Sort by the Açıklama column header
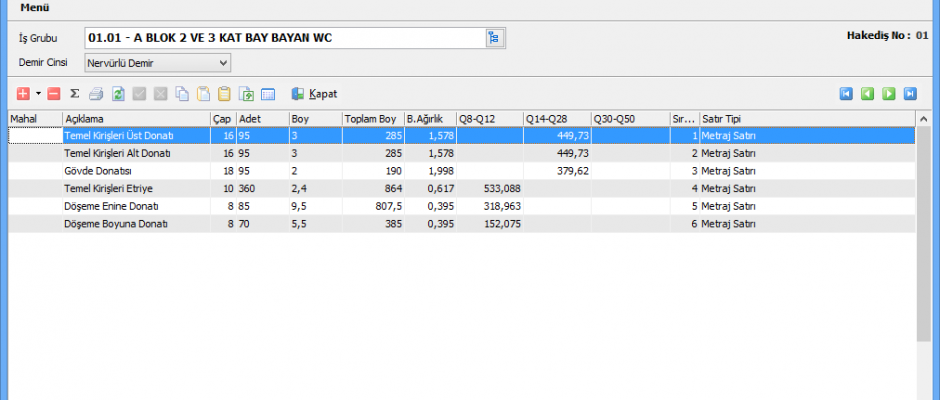Image resolution: width=940 pixels, height=400 pixels. (135, 119)
